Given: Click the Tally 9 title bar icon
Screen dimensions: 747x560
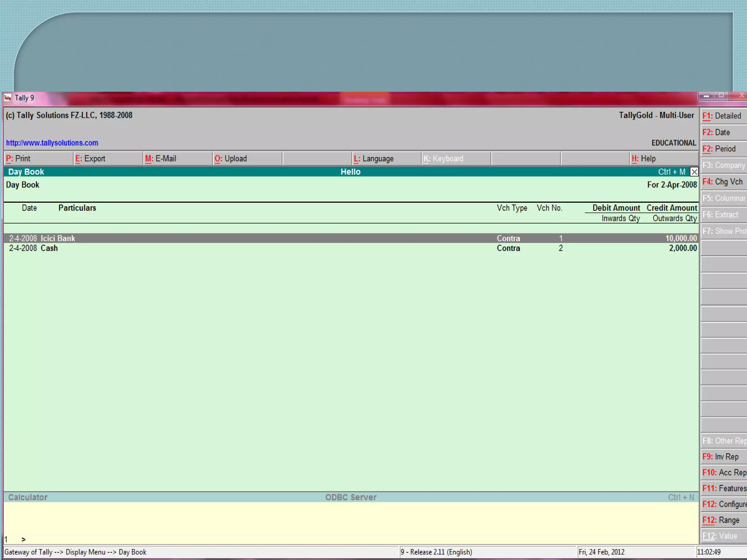Looking at the screenshot, I should tap(8, 98).
